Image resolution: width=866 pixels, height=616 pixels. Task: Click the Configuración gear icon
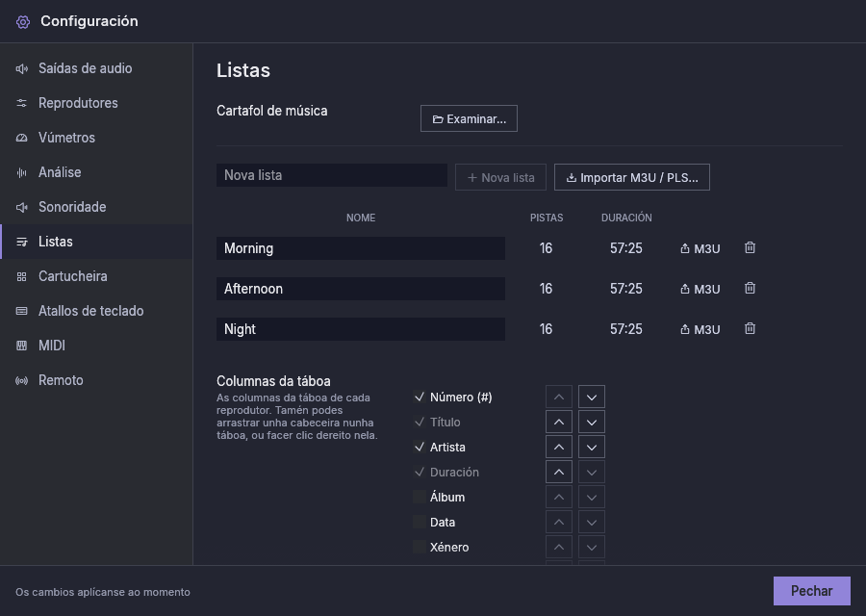[x=23, y=21]
